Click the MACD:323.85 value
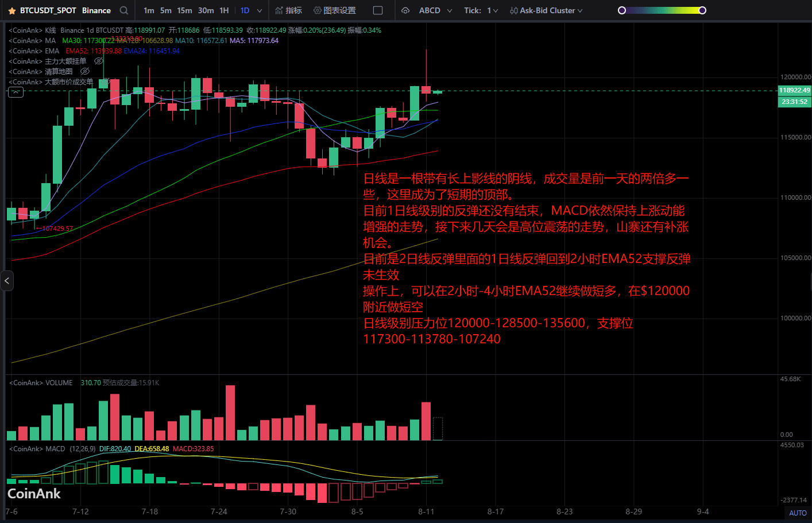Screen dimensions: 812x523 click(193, 448)
